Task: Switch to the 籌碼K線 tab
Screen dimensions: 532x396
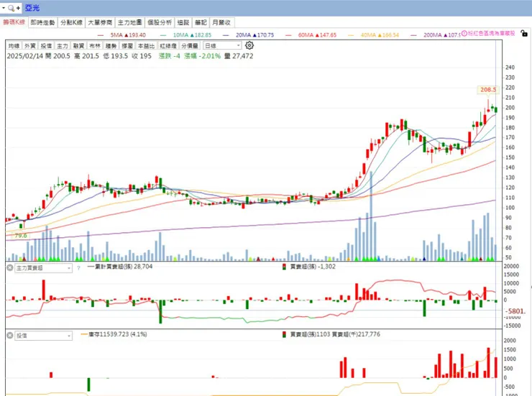Action: (x=14, y=22)
